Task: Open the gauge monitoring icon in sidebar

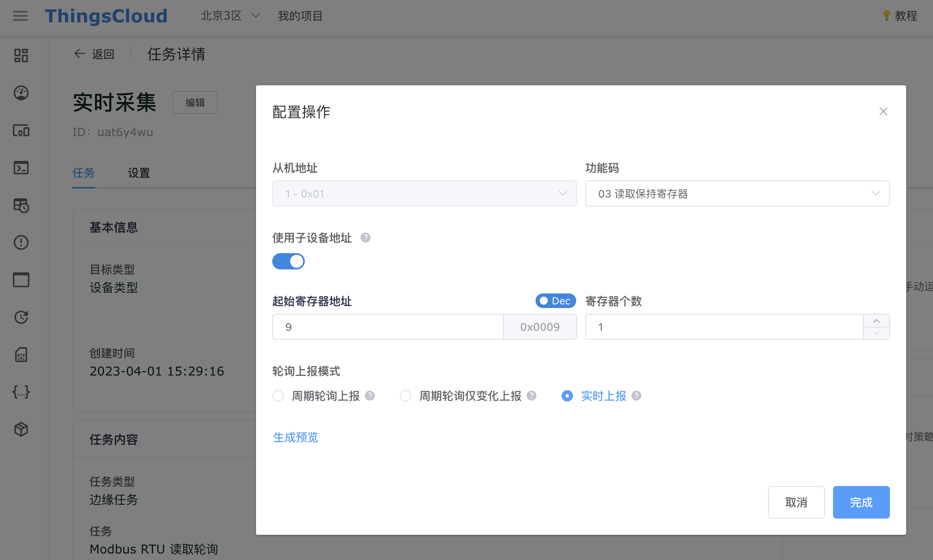Action: (x=21, y=93)
